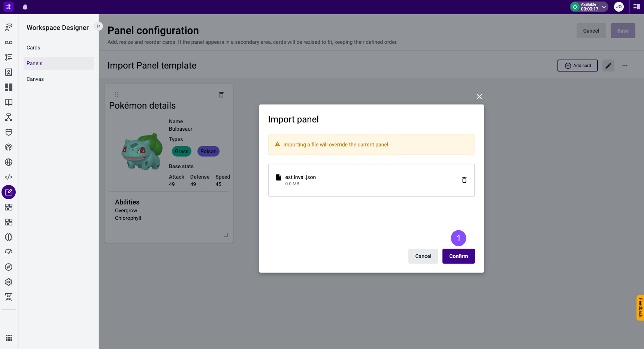Open the compass explore icon in sidebar
The height and width of the screenshot is (349, 644).
tap(9, 267)
